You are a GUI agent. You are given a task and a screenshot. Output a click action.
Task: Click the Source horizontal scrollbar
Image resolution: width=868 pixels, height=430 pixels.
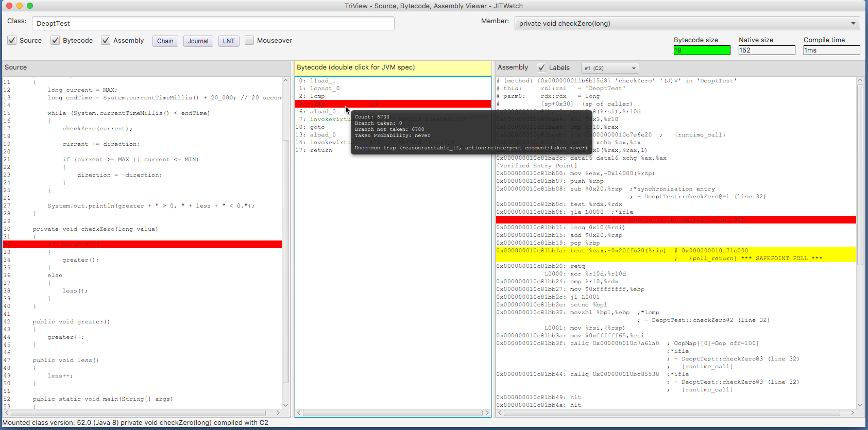coord(139,413)
